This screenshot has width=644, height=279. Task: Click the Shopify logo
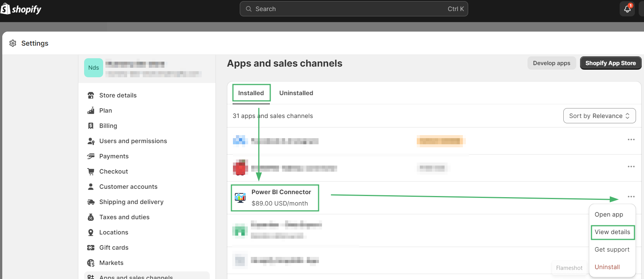pos(21,9)
